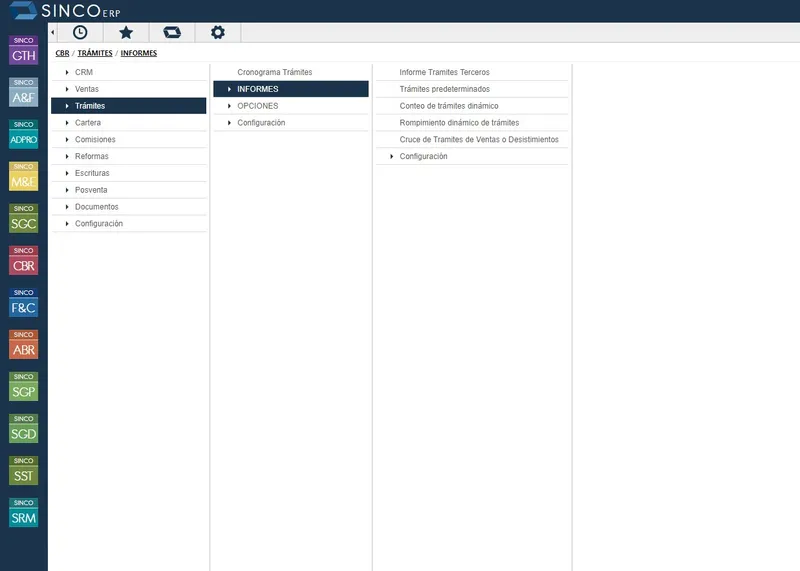Click the Sinco logo toolbar icon
Image resolution: width=800 pixels, height=571 pixels.
click(172, 33)
